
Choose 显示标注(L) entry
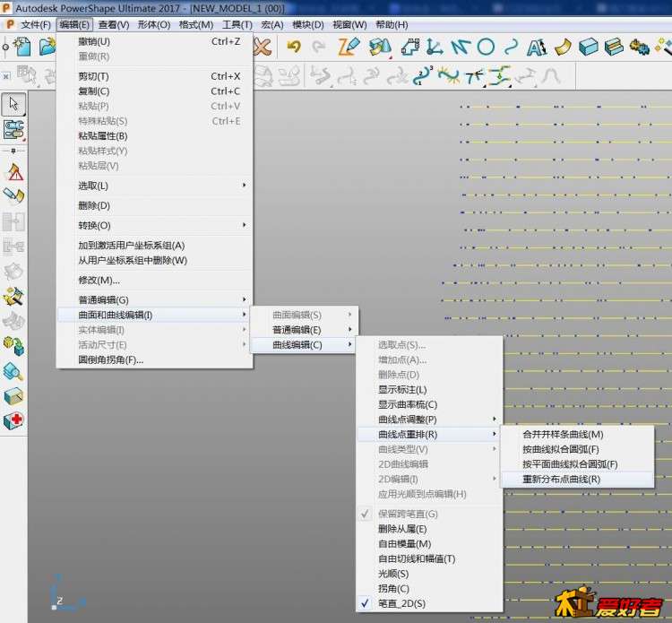429,389
